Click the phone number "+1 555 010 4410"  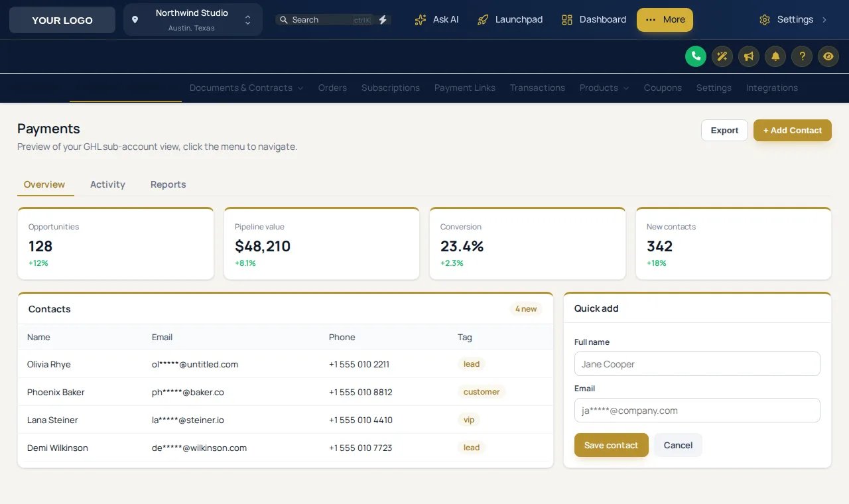[361, 420]
